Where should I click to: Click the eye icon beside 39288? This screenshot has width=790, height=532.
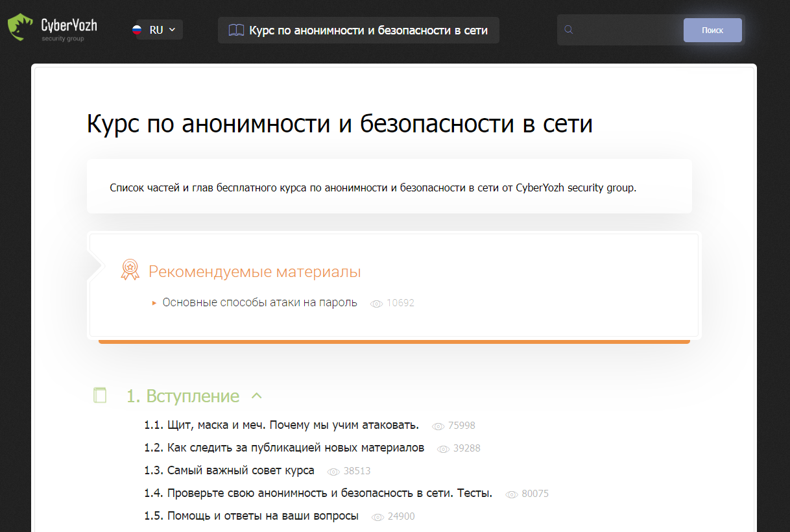pyautogui.click(x=444, y=449)
